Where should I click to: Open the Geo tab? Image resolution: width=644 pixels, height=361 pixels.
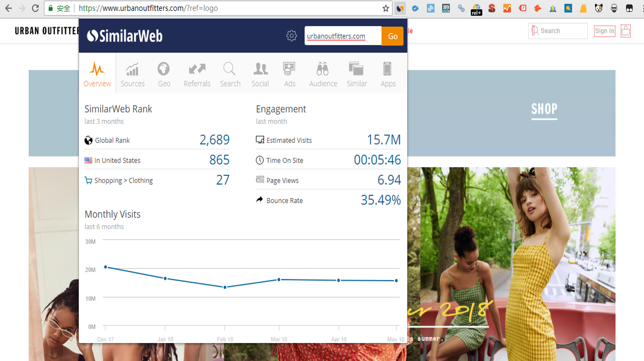[x=164, y=74]
